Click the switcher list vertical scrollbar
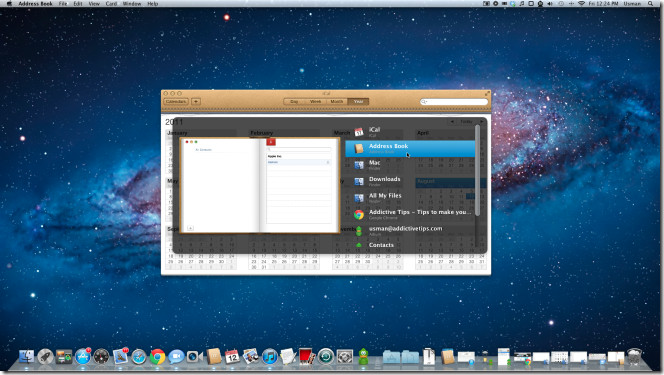The height and width of the screenshot is (375, 664). click(478, 170)
